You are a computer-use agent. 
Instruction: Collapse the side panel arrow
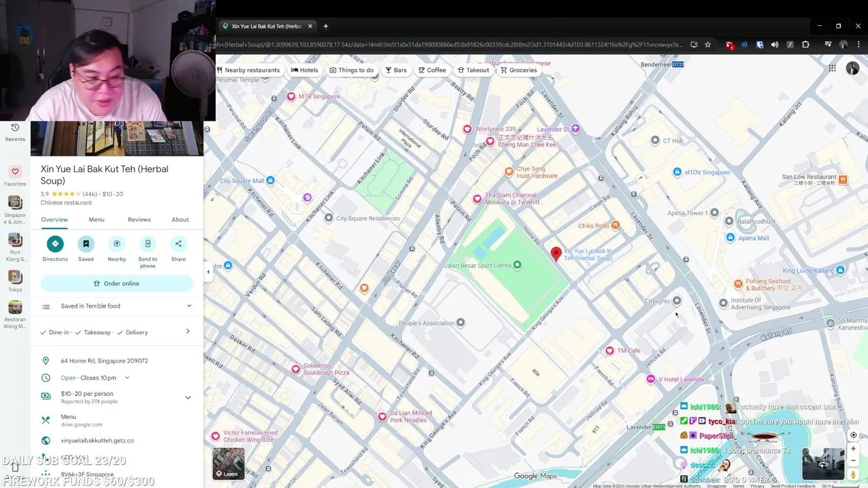[x=208, y=272]
